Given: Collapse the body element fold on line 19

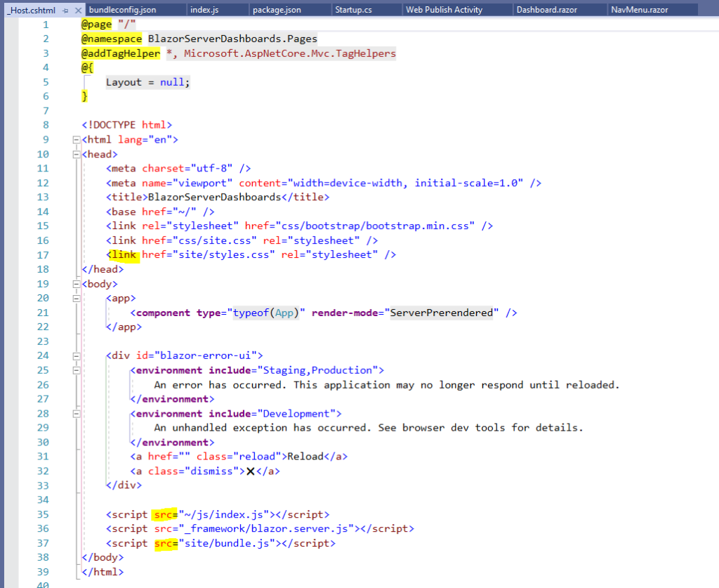Looking at the screenshot, I should [x=76, y=283].
